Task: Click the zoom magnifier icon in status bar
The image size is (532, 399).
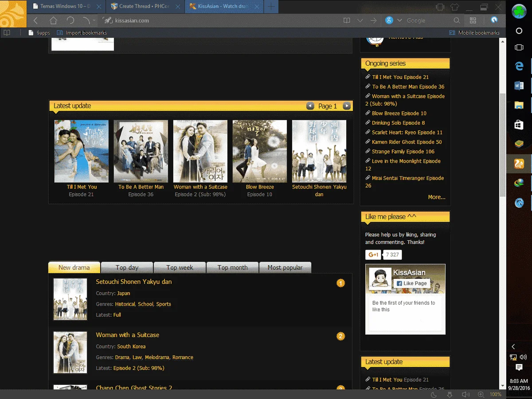Action: [x=481, y=394]
